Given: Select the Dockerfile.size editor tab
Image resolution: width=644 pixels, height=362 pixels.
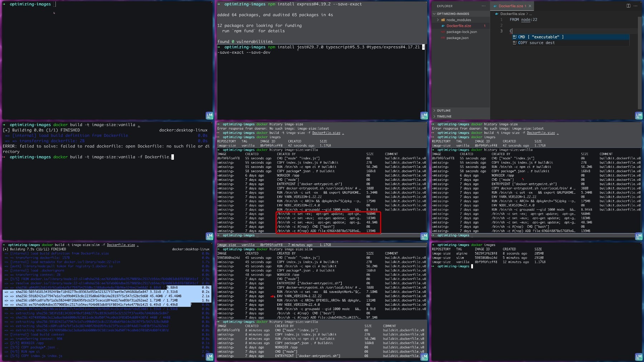Looking at the screenshot, I should click(511, 6).
